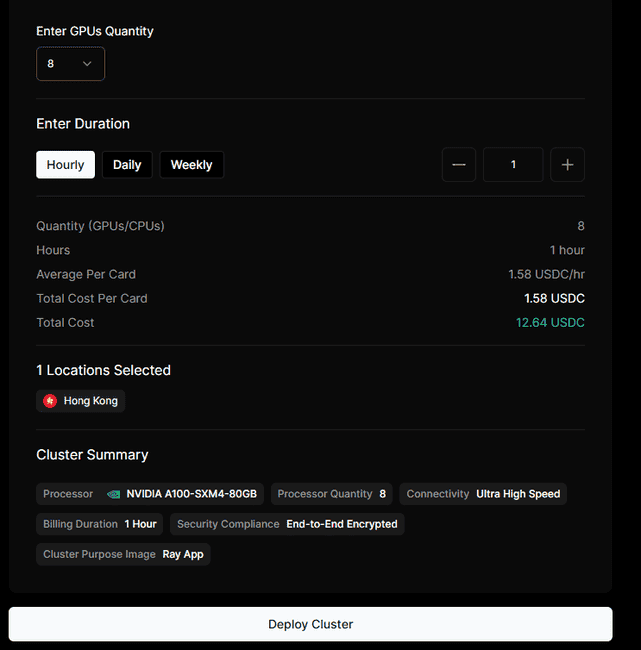Click the NVIDIA logo in Processor chip
The height and width of the screenshot is (650, 641).
[x=114, y=494]
